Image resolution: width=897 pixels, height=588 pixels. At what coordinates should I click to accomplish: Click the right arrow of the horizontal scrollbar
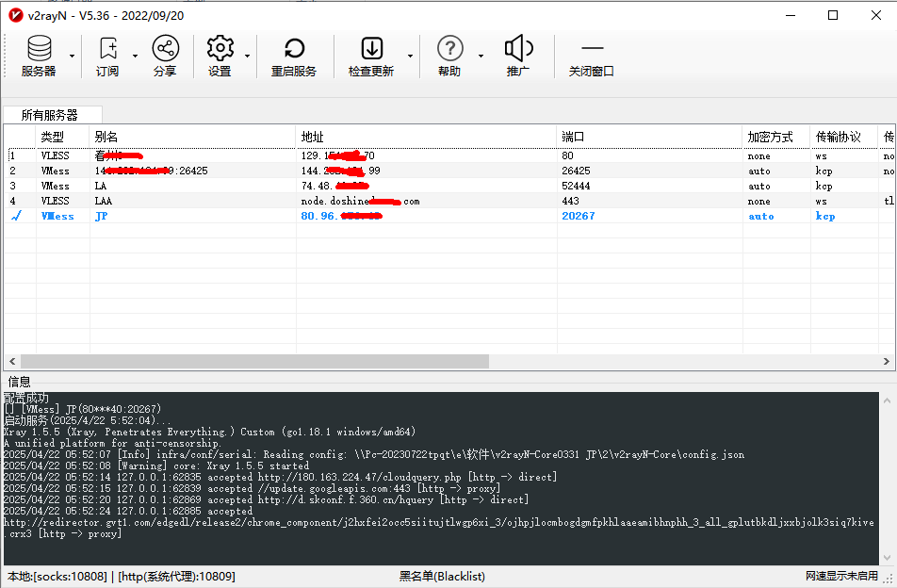[x=886, y=362]
